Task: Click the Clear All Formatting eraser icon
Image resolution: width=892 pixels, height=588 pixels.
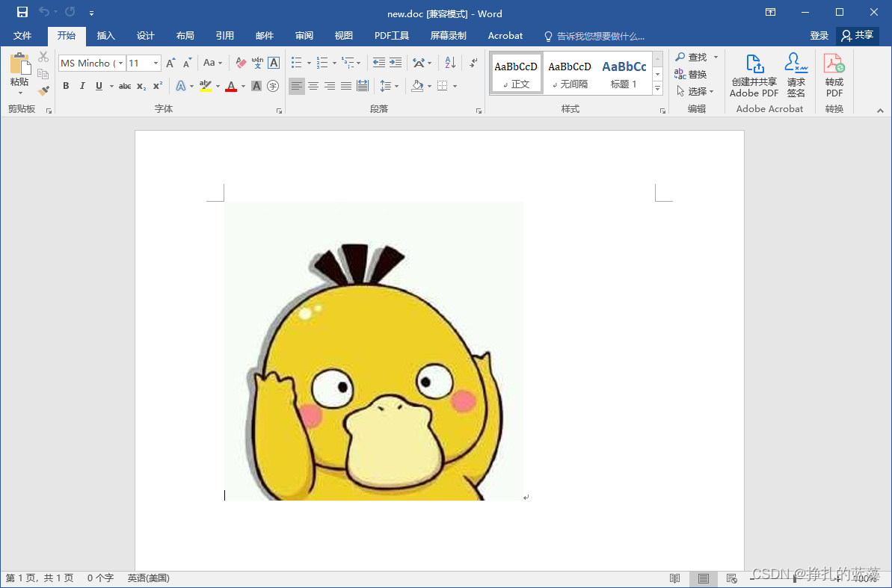Action: (x=241, y=63)
